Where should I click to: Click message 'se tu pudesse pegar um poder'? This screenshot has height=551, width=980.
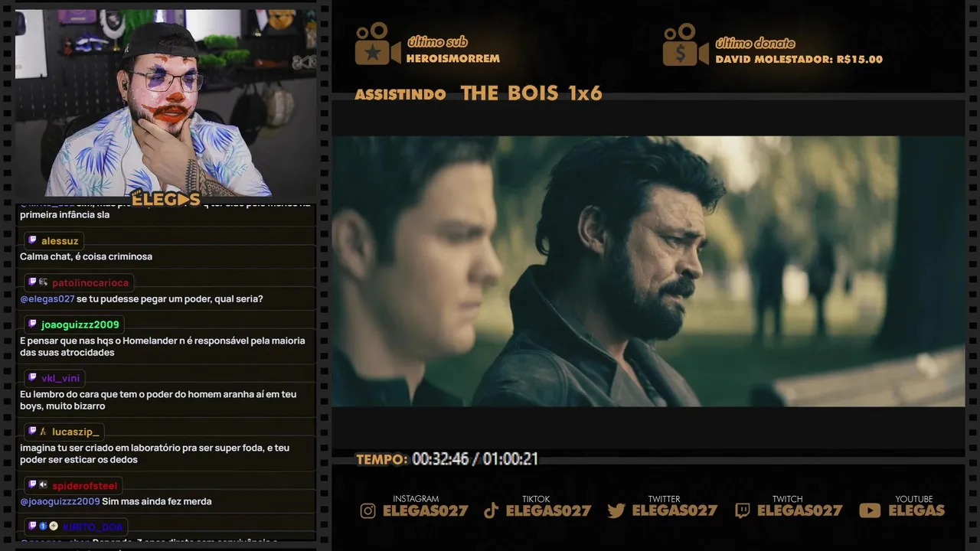click(x=169, y=299)
